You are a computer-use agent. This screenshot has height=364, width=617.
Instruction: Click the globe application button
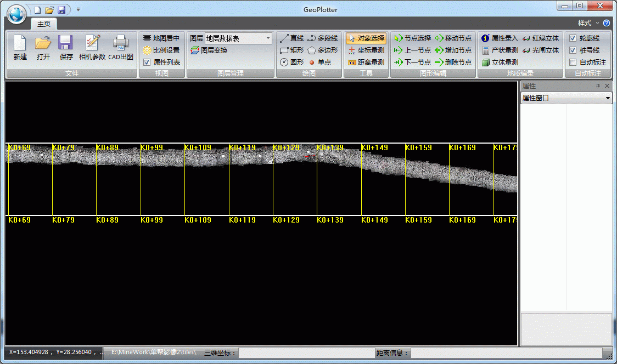point(16,14)
